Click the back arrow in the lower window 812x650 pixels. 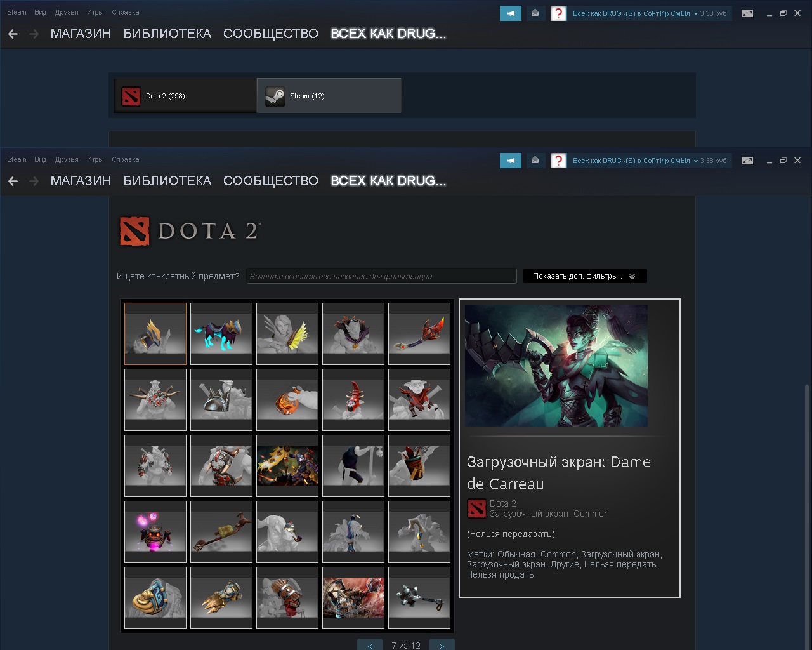(x=13, y=182)
